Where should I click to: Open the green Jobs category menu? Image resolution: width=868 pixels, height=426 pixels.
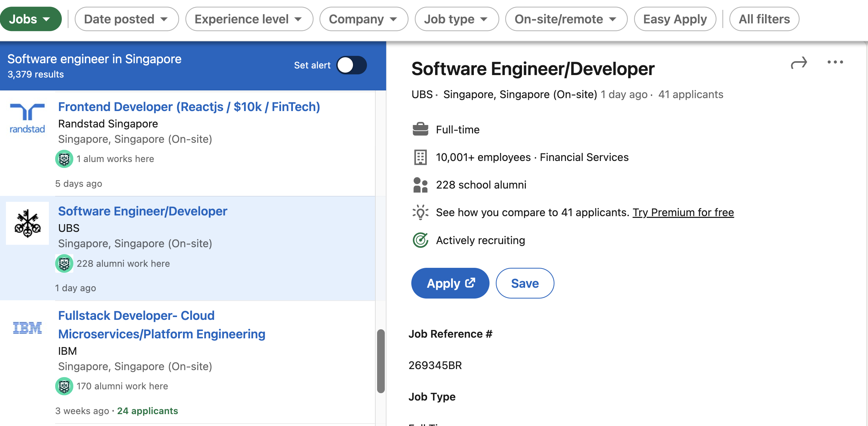(30, 19)
